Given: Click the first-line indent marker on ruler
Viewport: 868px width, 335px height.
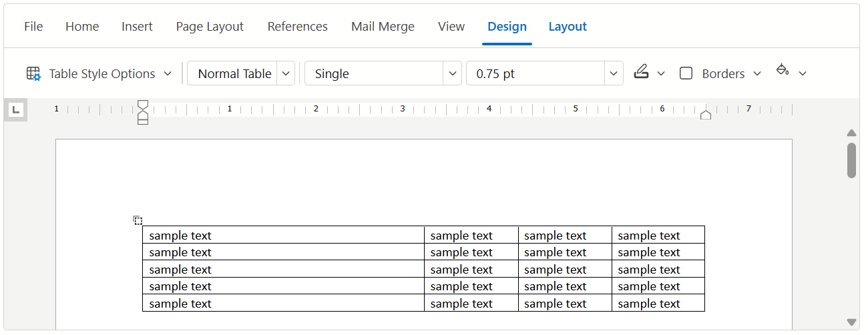Looking at the screenshot, I should pyautogui.click(x=143, y=105).
